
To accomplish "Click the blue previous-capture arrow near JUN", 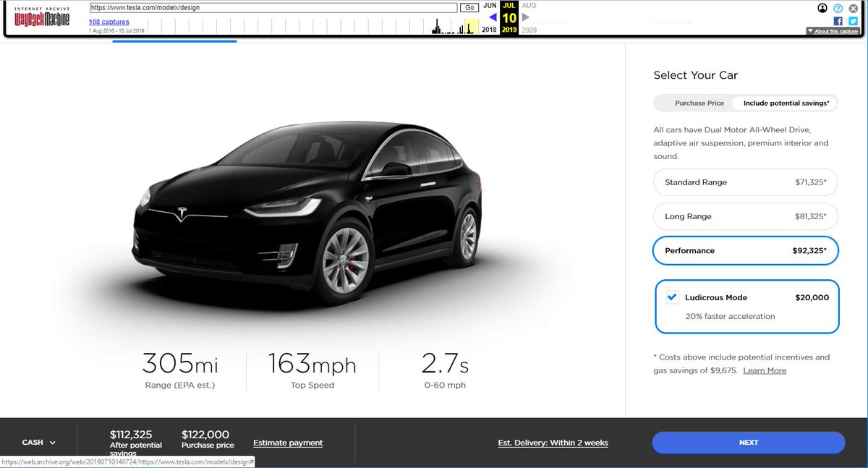I will [493, 18].
